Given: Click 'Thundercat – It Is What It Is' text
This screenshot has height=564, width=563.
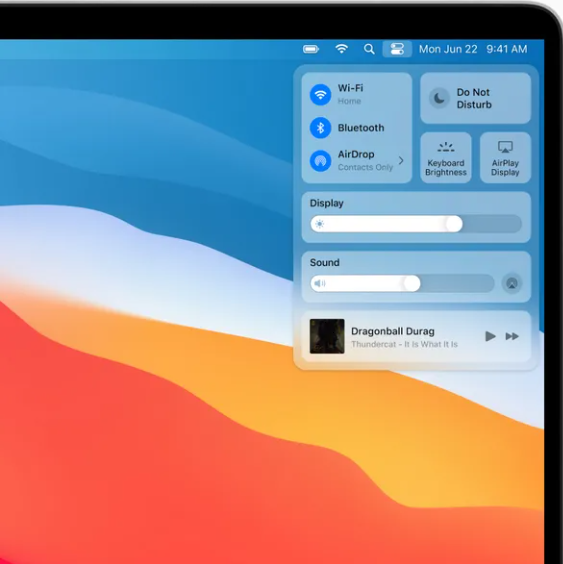Looking at the screenshot, I should click(404, 344).
